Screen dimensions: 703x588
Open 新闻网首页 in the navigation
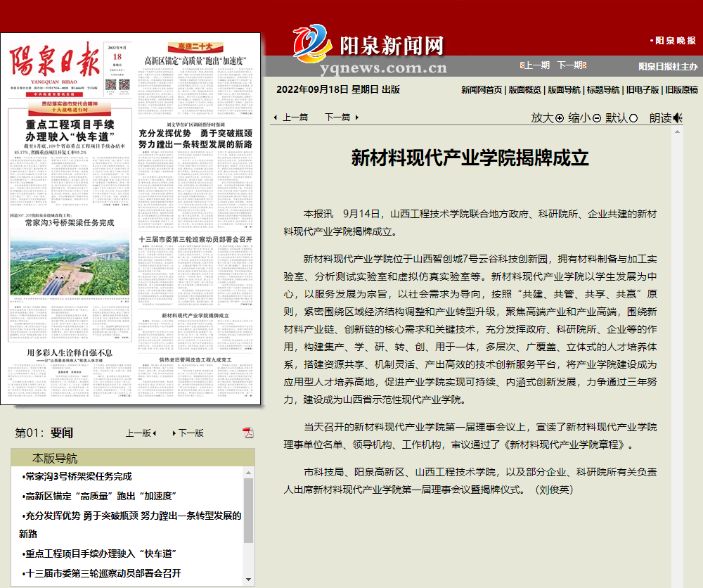[482, 90]
